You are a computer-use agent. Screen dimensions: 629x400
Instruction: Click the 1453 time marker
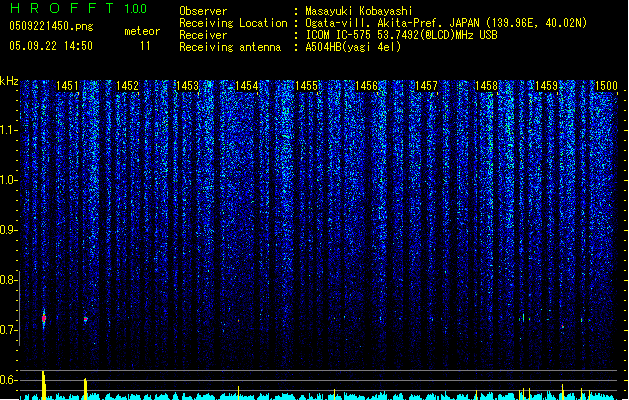tap(187, 86)
